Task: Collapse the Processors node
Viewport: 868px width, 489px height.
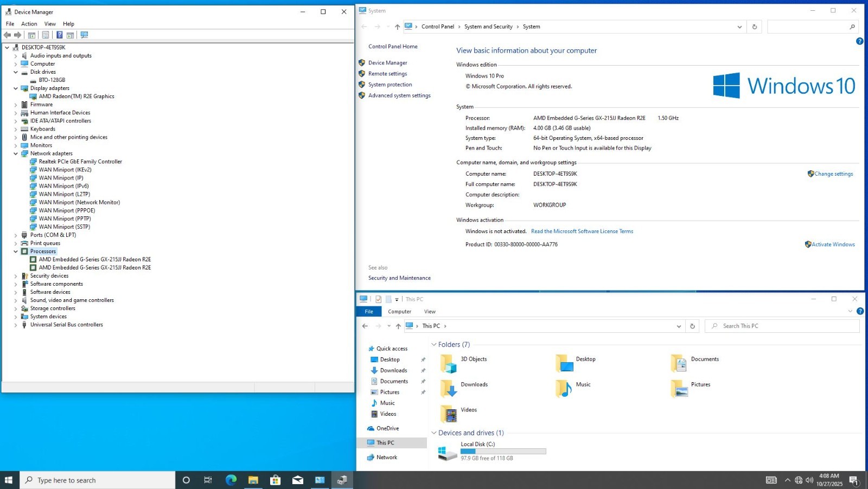Action: (x=16, y=252)
